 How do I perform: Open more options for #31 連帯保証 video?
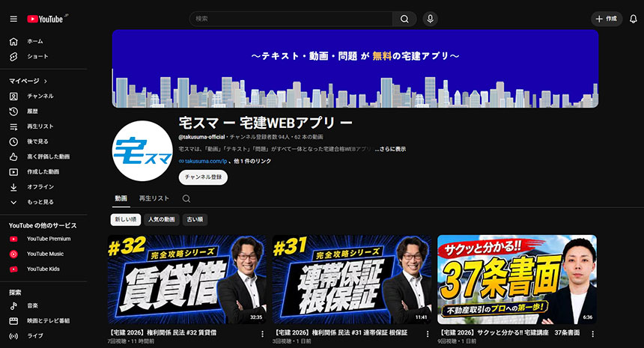tap(428, 334)
